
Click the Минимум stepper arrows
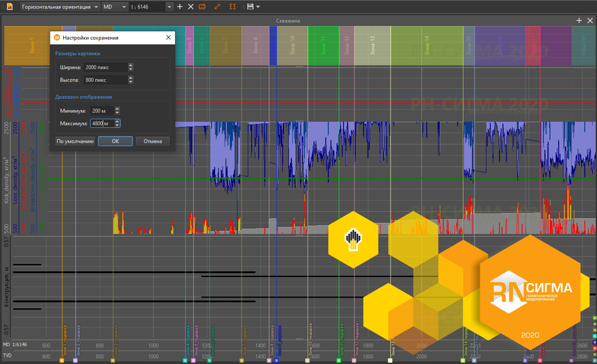(117, 111)
